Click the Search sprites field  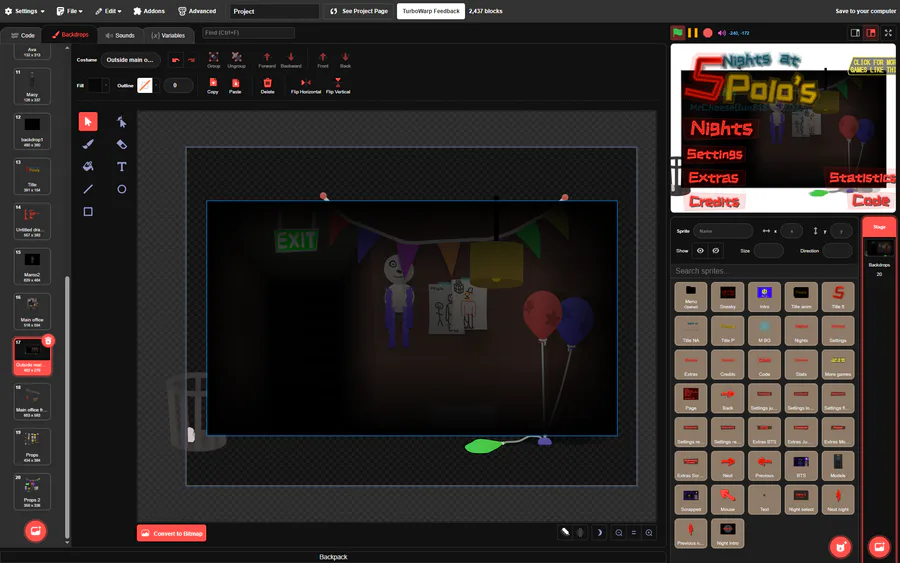[x=763, y=271]
